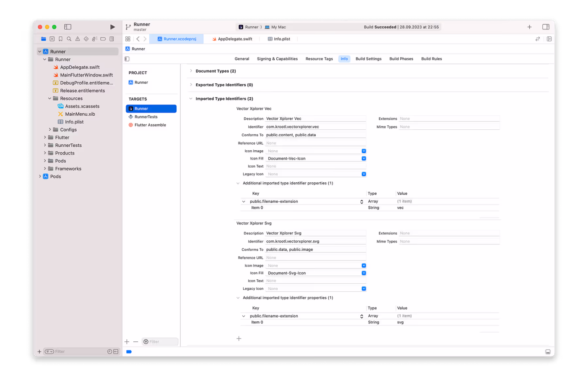
Task: Add a file using navigator plus button
Action: point(39,352)
